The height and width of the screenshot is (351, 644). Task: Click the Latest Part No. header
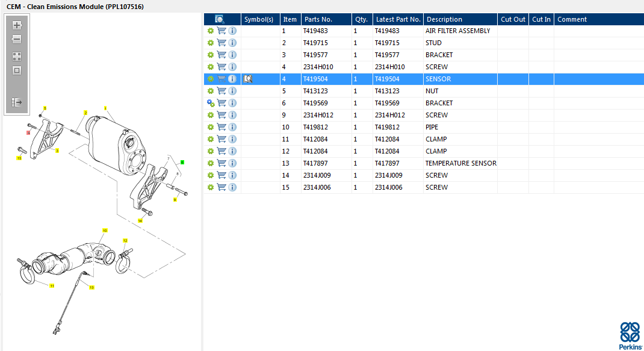click(x=398, y=19)
